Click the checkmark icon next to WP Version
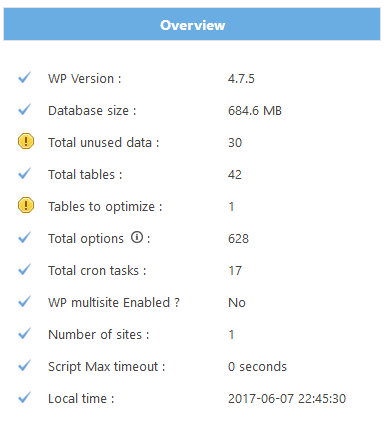The width and height of the screenshot is (387, 431). (x=25, y=77)
